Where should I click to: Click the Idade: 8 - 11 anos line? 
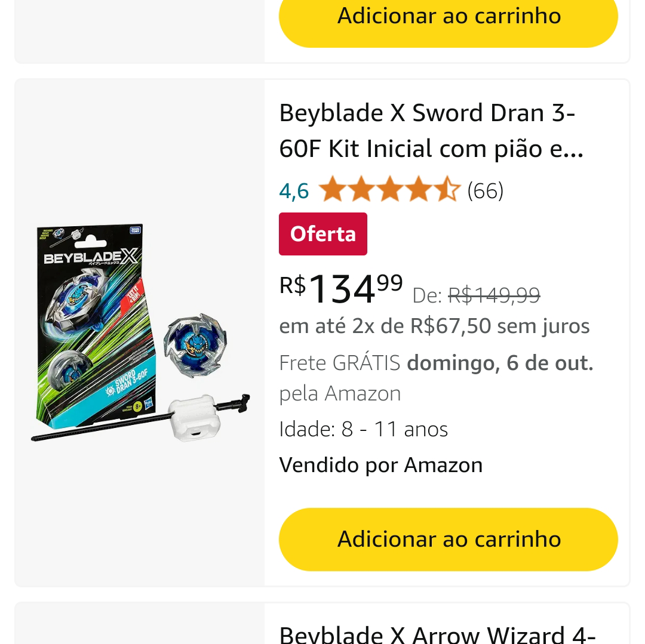[363, 429]
